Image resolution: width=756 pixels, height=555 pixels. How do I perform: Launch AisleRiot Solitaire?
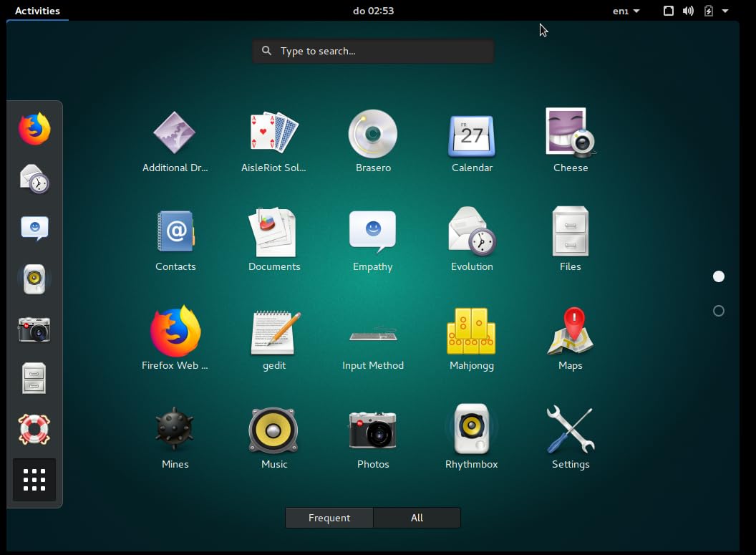[x=274, y=142]
